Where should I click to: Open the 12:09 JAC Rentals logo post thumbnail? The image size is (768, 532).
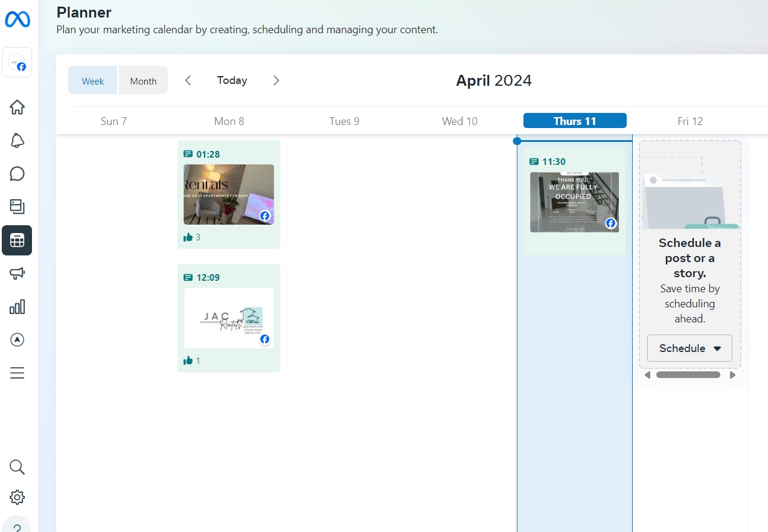(x=229, y=318)
